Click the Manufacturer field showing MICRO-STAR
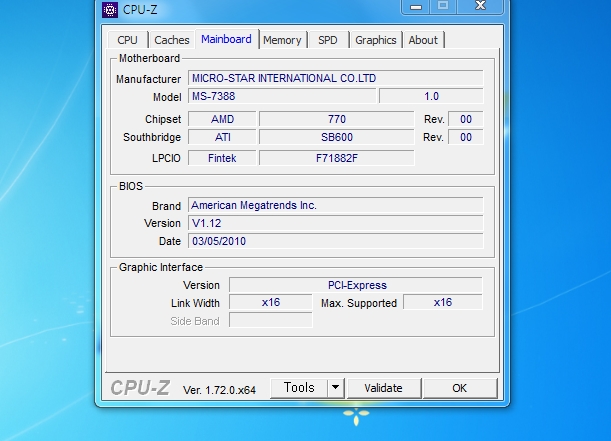 coord(335,78)
